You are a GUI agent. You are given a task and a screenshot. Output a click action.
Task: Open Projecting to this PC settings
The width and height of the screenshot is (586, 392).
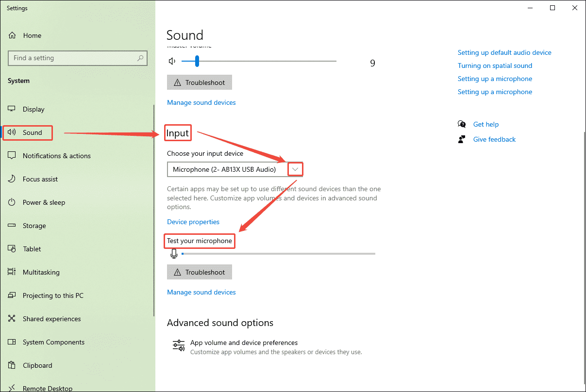12,295
